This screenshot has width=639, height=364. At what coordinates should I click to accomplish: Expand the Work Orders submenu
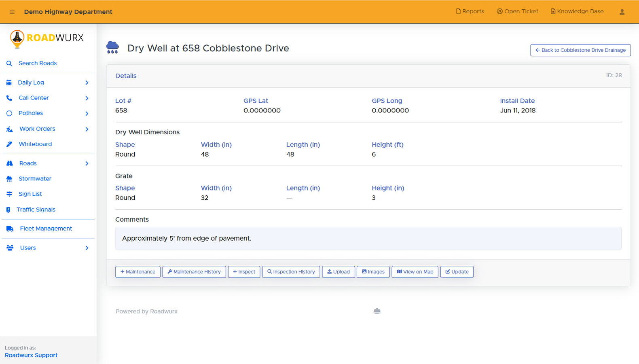(x=87, y=129)
